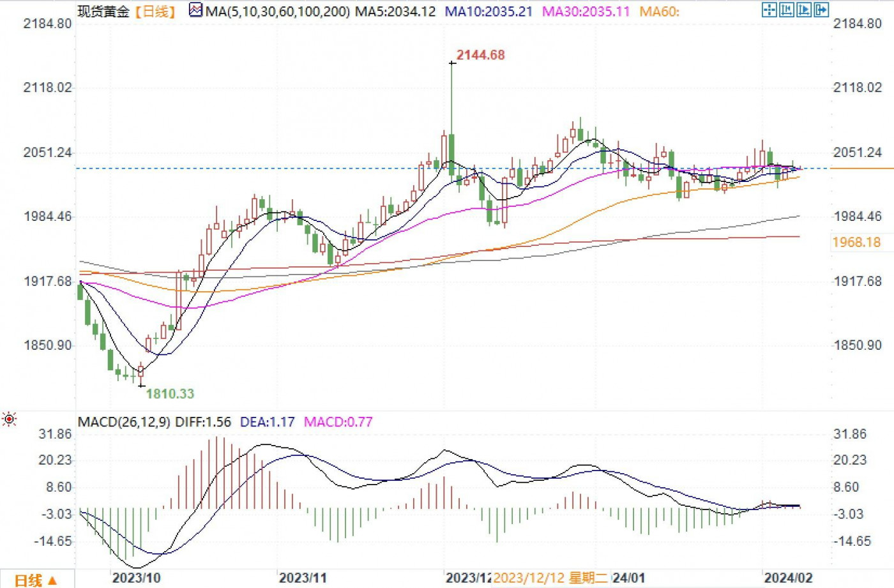Select the MACD(26,12,9) indicator label

(x=124, y=422)
